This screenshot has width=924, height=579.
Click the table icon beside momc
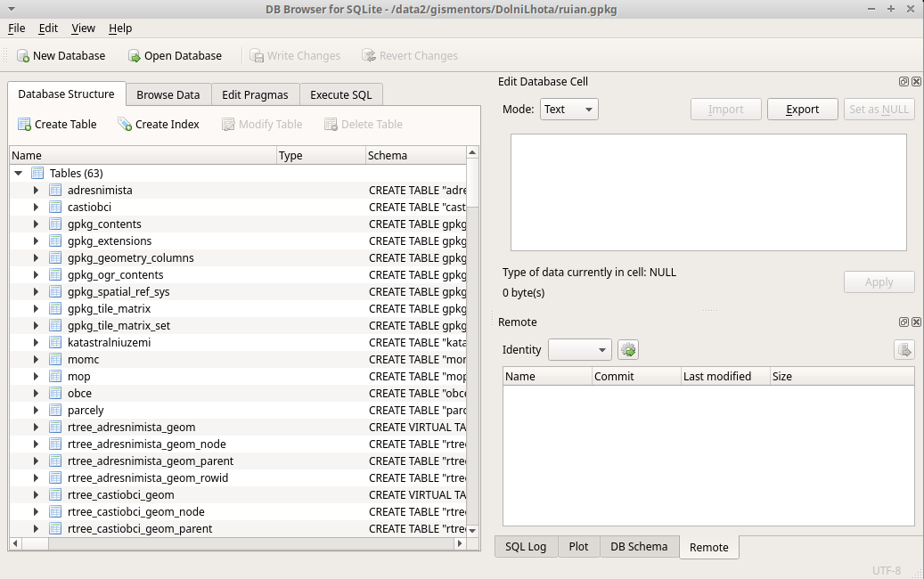pyautogui.click(x=55, y=360)
